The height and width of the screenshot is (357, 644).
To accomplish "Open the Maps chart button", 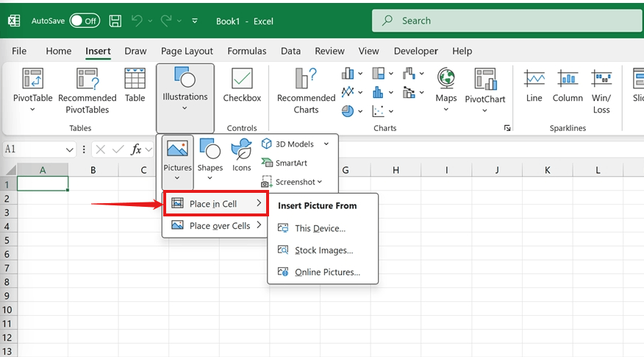I will point(446,90).
